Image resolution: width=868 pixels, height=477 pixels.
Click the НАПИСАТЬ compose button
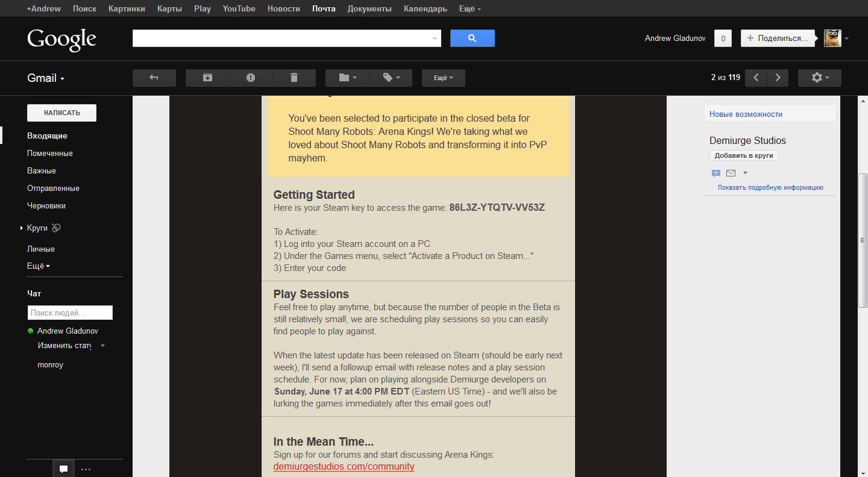click(x=61, y=113)
